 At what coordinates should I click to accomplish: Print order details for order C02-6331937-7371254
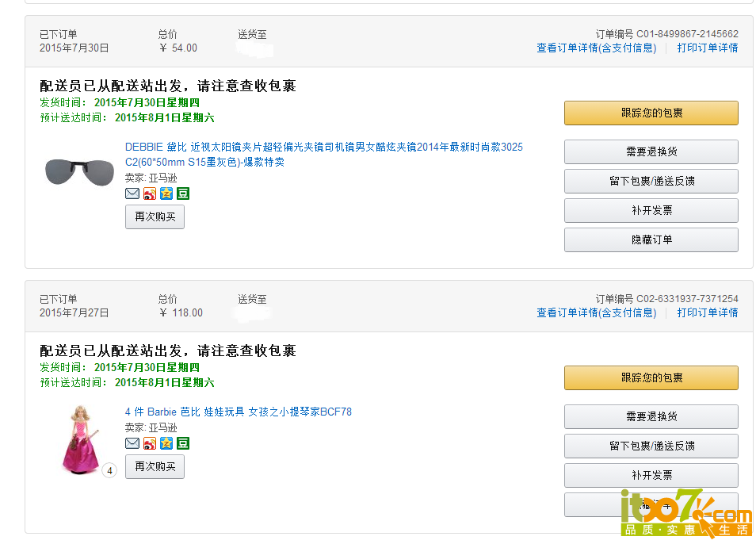point(708,312)
